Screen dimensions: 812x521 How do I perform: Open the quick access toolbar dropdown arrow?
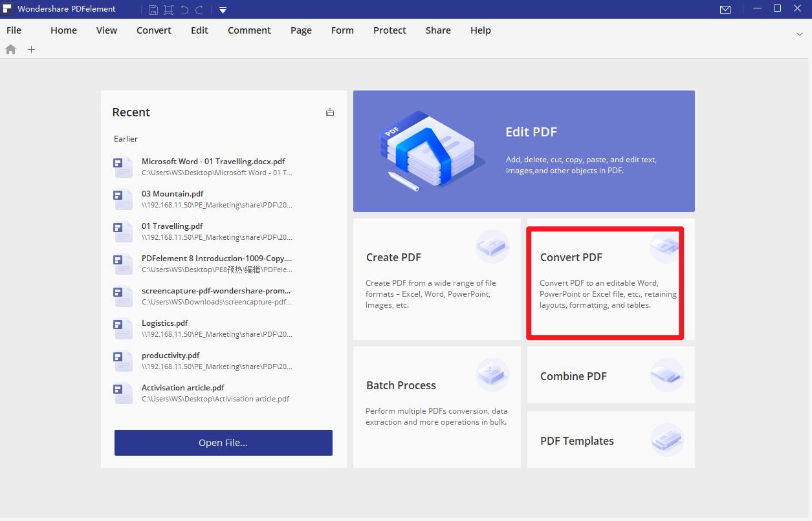[222, 10]
